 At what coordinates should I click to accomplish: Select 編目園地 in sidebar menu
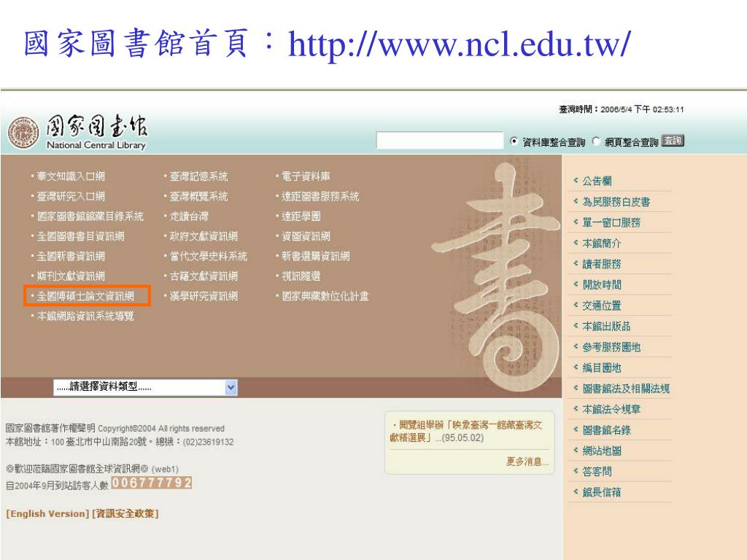[602, 367]
